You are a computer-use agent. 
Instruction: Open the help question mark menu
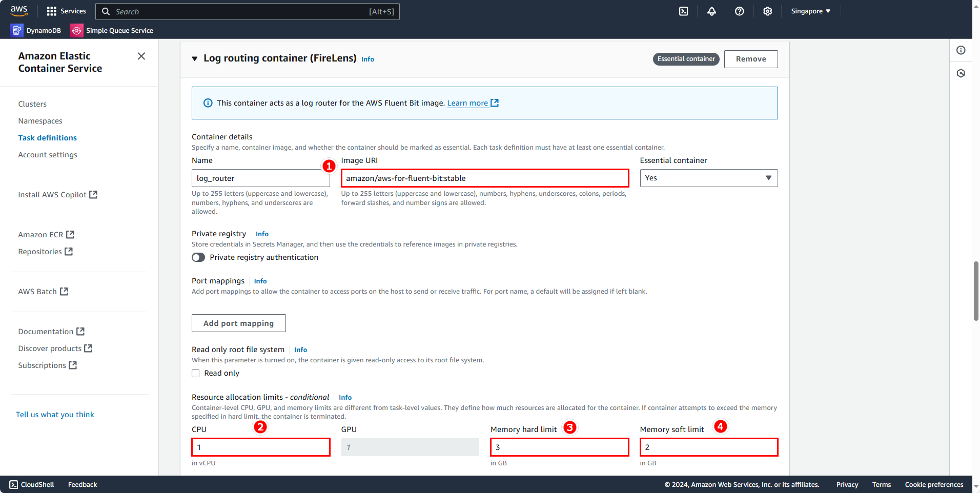coord(739,11)
